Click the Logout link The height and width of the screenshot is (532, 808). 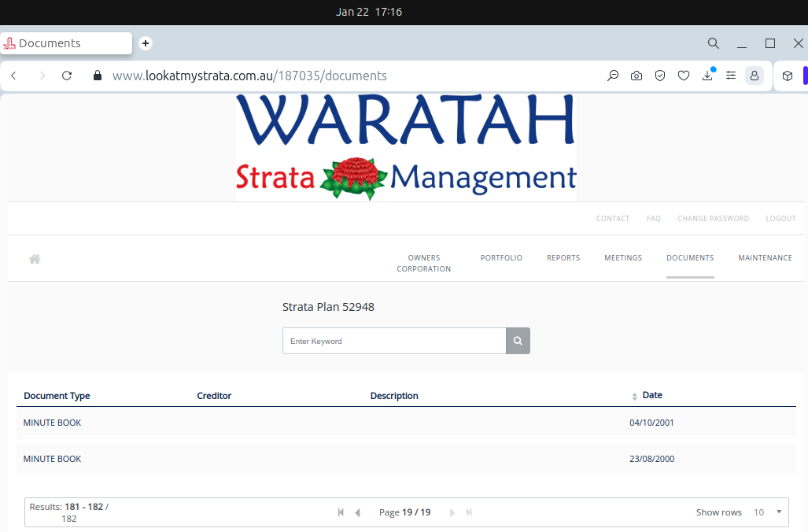pyautogui.click(x=780, y=219)
